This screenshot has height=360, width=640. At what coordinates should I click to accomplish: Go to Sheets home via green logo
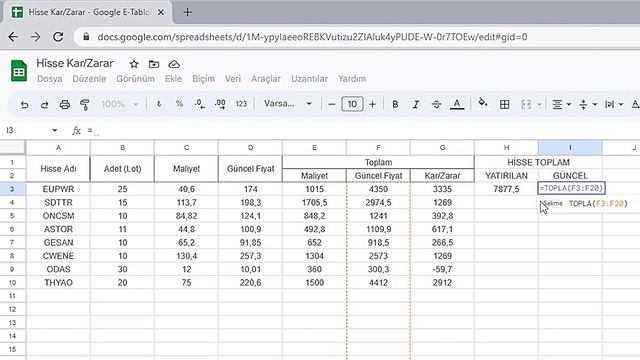[x=19, y=71]
